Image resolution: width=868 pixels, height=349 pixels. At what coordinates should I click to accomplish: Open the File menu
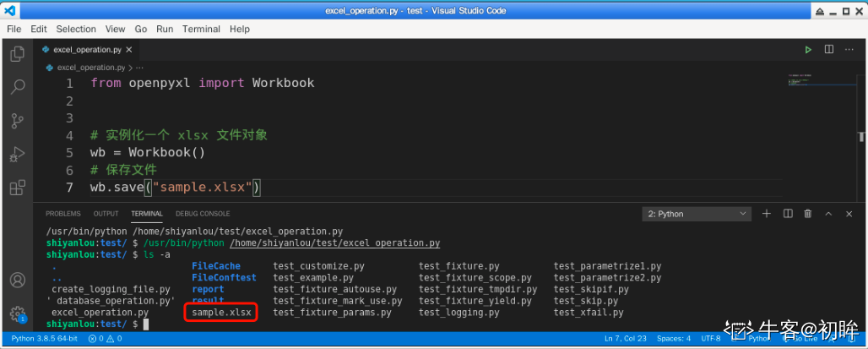pyautogui.click(x=14, y=29)
